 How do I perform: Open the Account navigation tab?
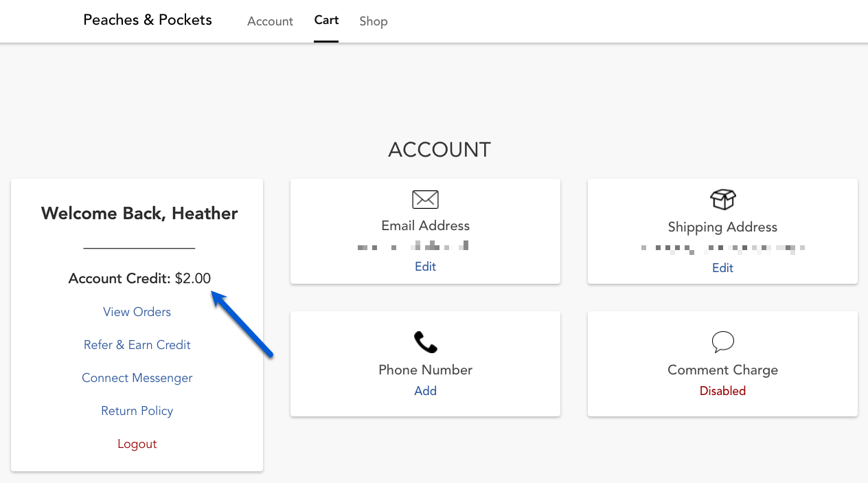270,21
